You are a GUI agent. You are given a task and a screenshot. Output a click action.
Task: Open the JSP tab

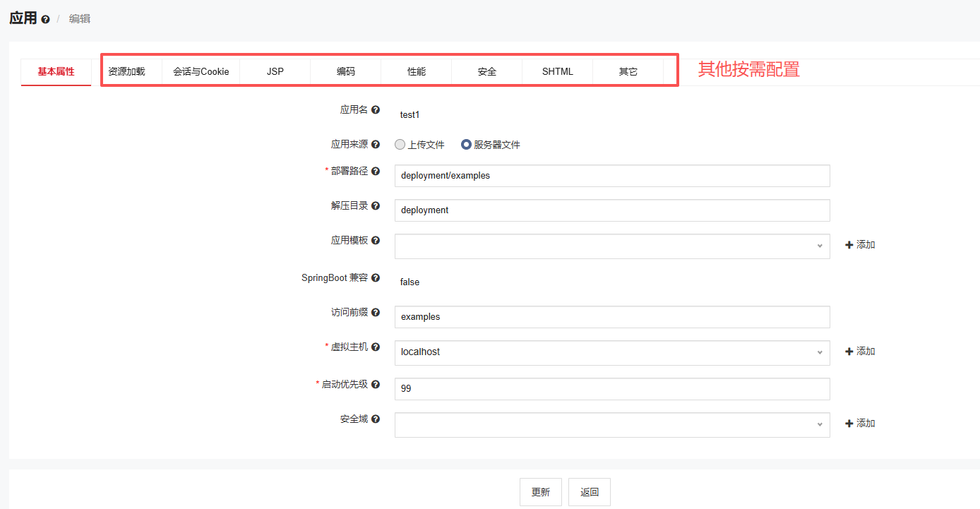pos(275,72)
